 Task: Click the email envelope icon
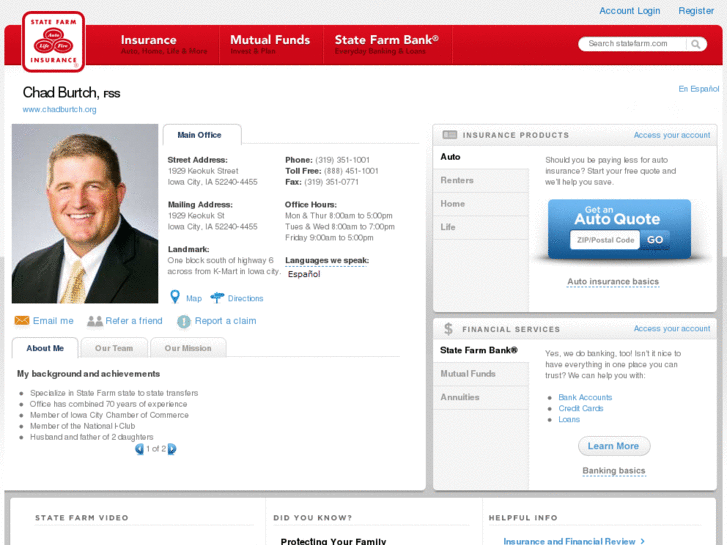pyautogui.click(x=22, y=321)
